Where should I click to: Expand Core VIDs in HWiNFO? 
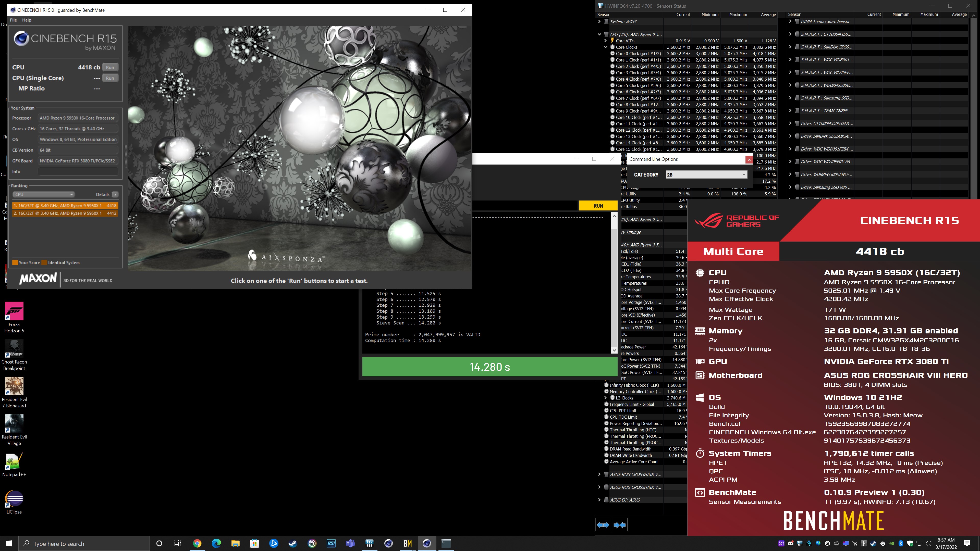606,41
